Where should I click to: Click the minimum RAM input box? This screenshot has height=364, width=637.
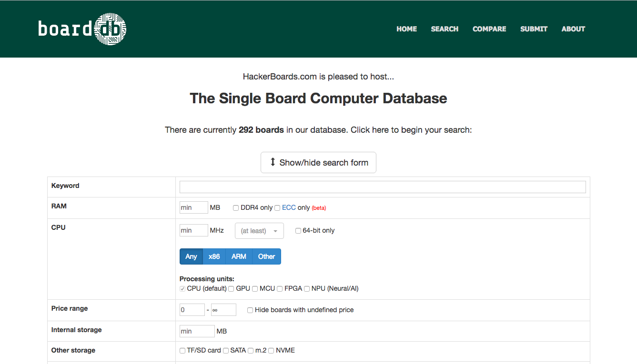[193, 207]
